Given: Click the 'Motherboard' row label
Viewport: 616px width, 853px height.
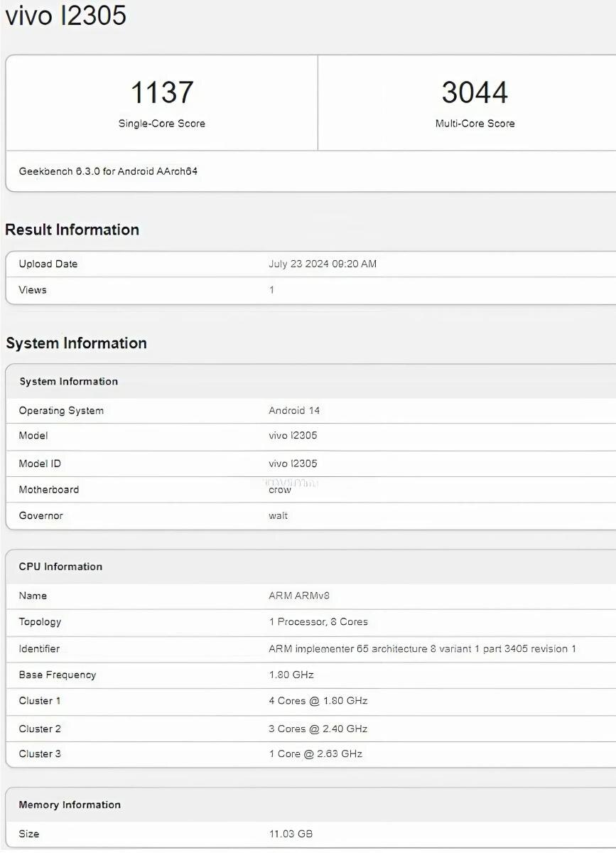Looking at the screenshot, I should pyautogui.click(x=49, y=490).
